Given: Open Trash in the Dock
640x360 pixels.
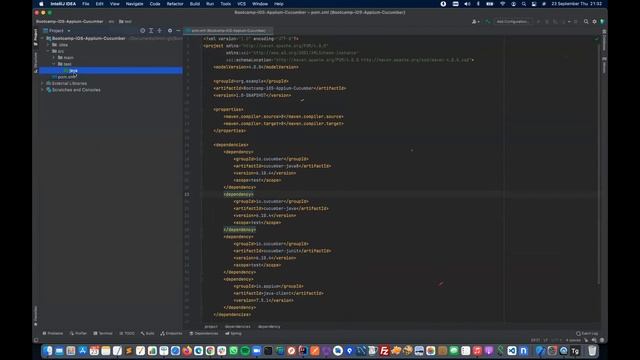Looking at the screenshot, I should (592, 351).
